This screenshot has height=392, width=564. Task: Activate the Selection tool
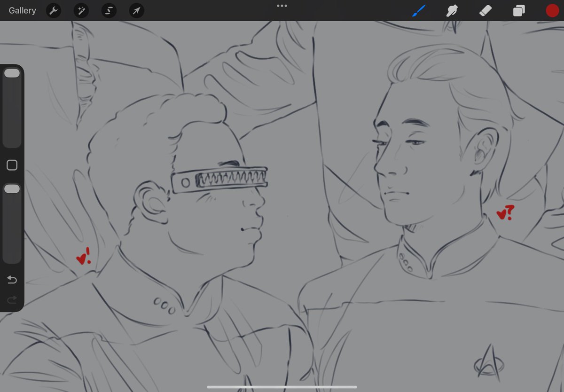tap(109, 10)
